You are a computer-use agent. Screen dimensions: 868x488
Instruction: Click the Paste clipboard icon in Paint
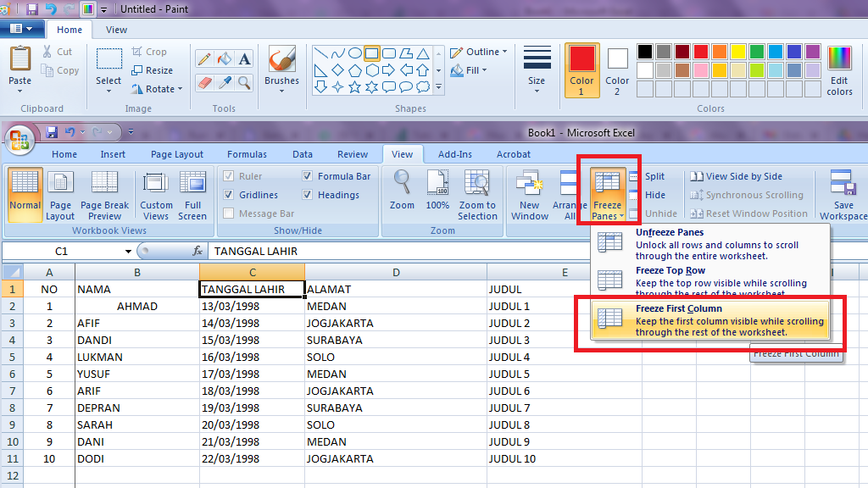pos(20,59)
